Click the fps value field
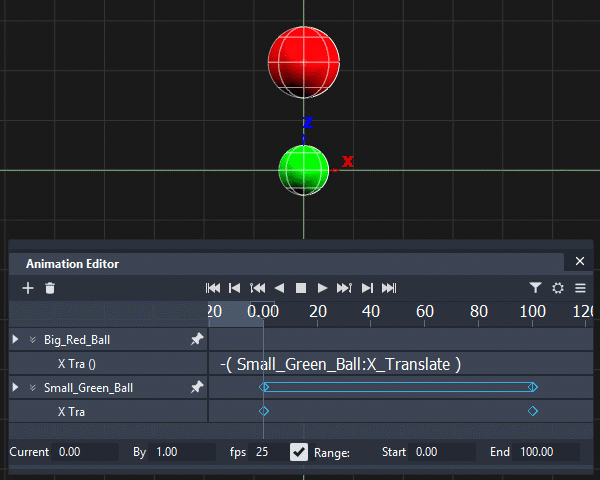 pos(268,452)
